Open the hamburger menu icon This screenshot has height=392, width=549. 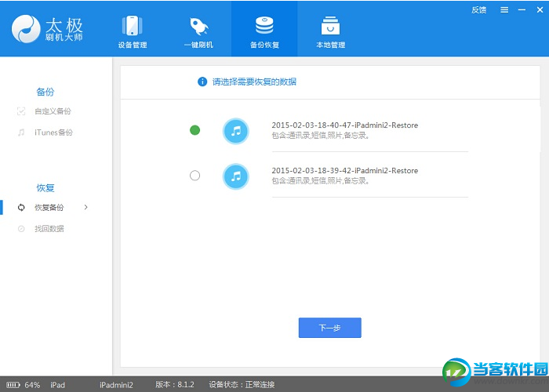(504, 10)
